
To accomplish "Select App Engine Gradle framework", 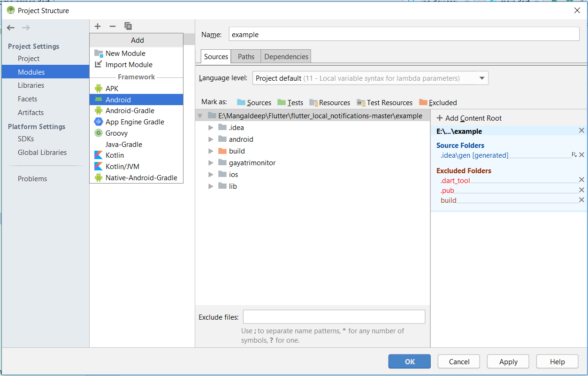I will (x=136, y=122).
